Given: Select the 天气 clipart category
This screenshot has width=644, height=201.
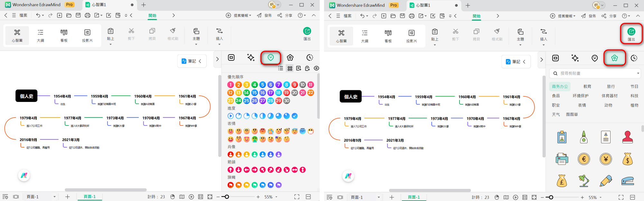Looking at the screenshot, I should coord(556,115).
